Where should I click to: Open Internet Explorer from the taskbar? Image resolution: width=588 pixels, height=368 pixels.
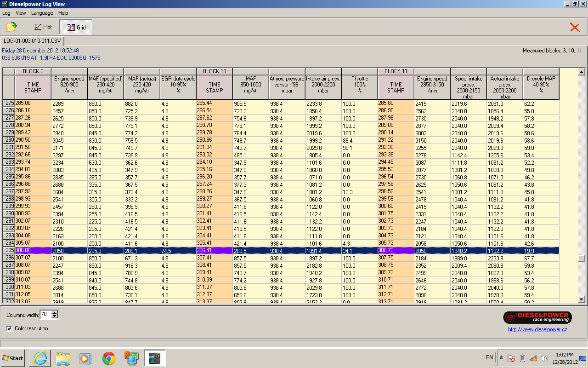point(40,358)
